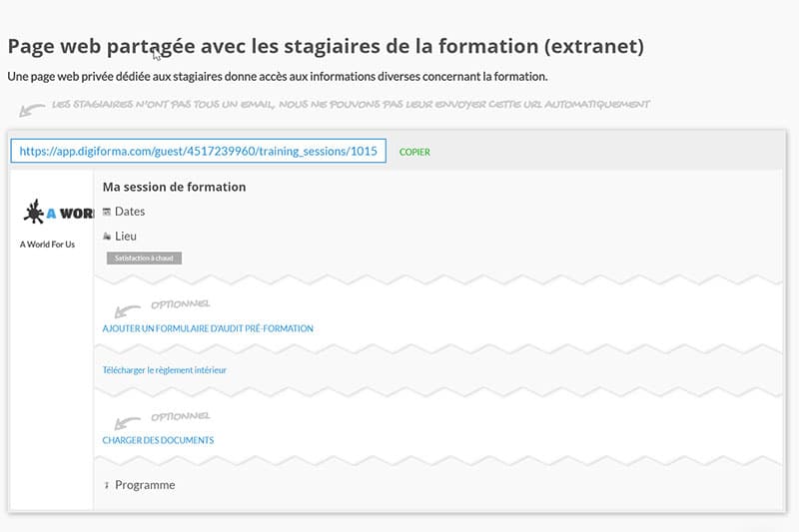
Task: Click the location icon beside Lieu
Action: click(107, 237)
